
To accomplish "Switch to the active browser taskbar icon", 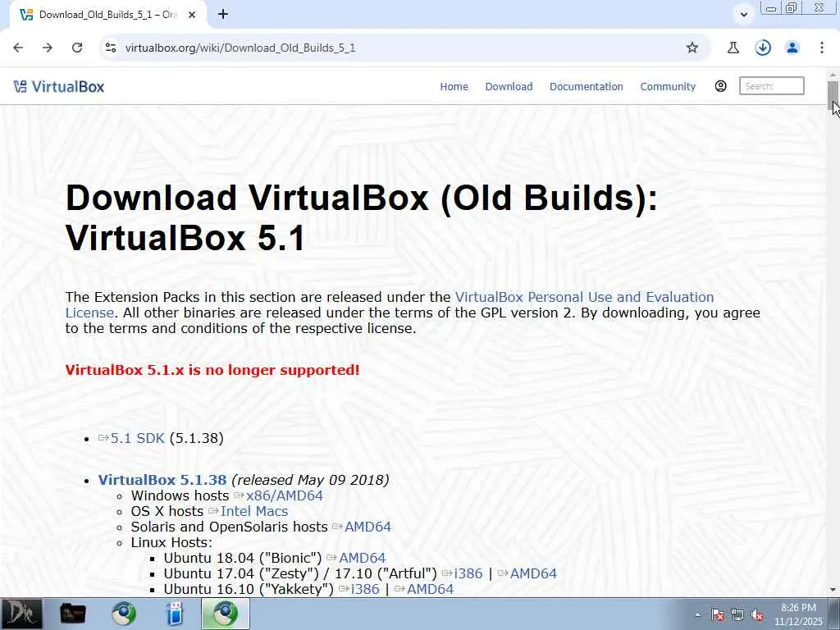I will [226, 614].
